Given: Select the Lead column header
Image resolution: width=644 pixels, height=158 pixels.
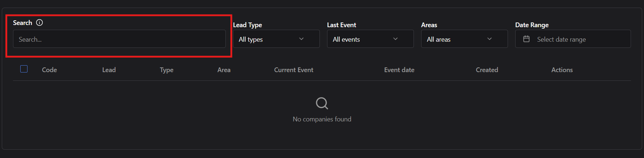Looking at the screenshot, I should (x=109, y=70).
